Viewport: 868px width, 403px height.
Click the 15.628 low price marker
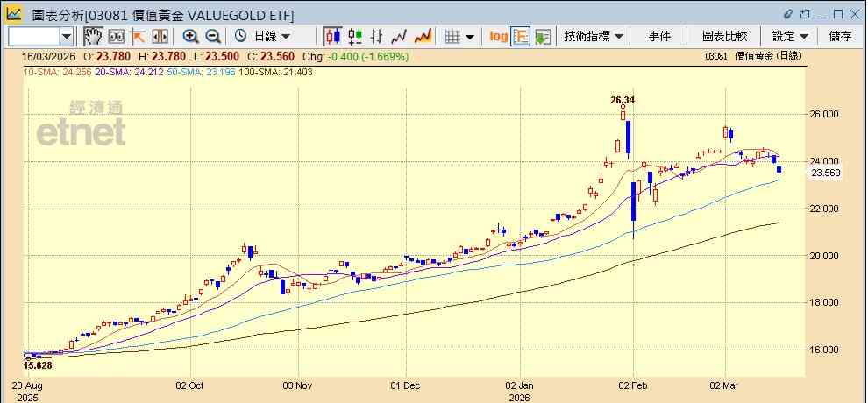pyautogui.click(x=39, y=364)
